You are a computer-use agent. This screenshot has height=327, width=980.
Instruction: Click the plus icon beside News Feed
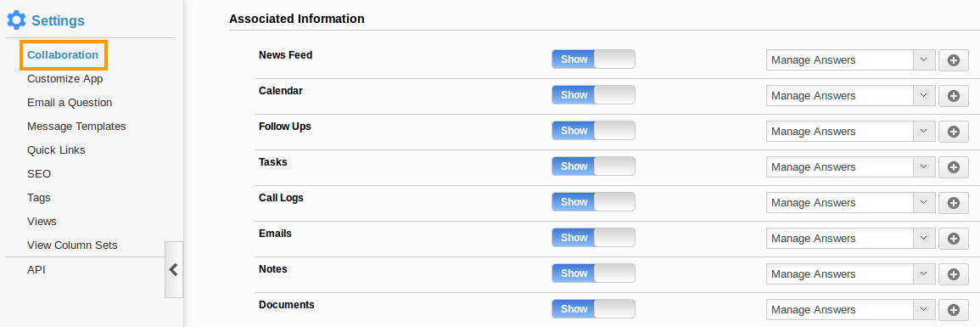pos(953,60)
